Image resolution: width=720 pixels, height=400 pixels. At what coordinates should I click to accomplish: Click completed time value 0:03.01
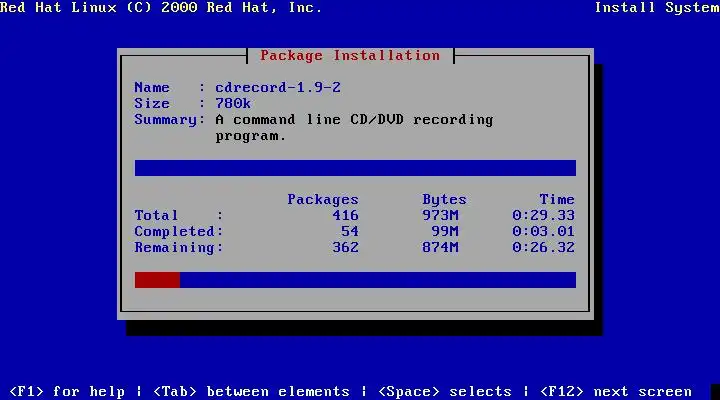click(543, 231)
